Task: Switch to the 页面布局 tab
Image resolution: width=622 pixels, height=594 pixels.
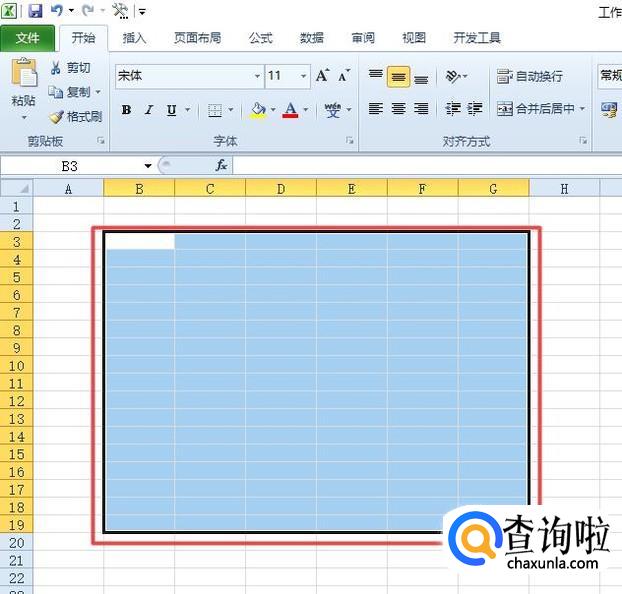Action: (198, 38)
